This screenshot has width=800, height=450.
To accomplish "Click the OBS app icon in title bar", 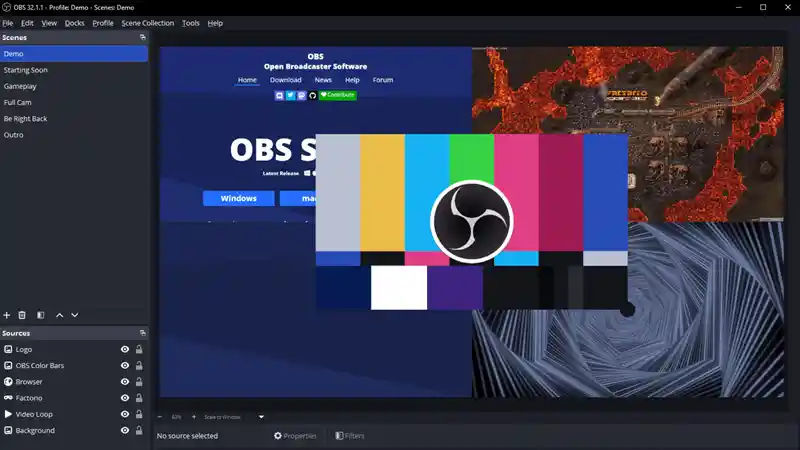I will (7, 7).
